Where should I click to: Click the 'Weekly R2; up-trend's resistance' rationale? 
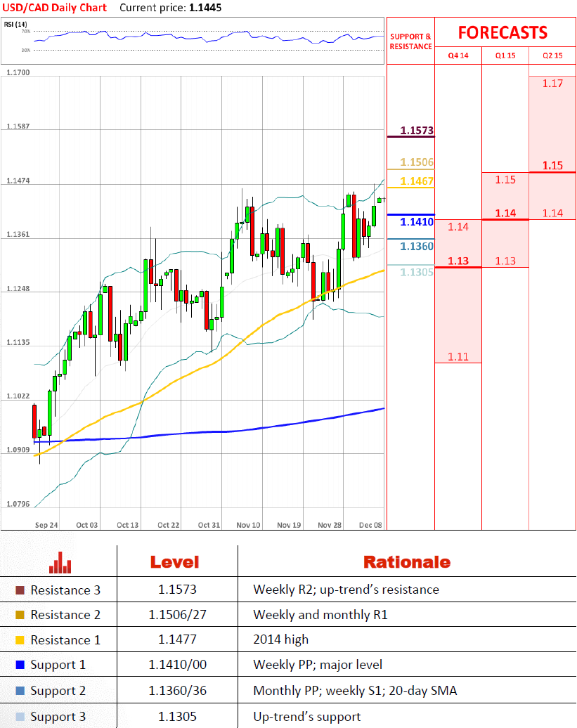[x=346, y=590]
